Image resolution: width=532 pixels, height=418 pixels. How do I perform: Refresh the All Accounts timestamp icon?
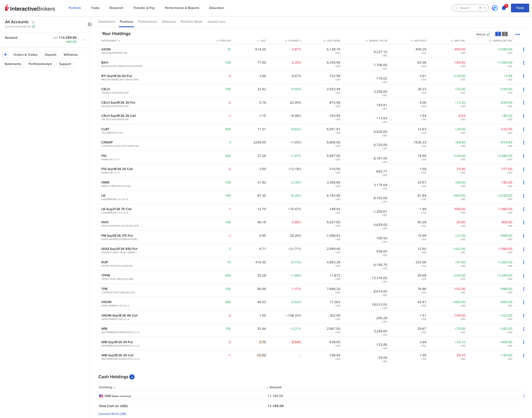click(34, 27)
